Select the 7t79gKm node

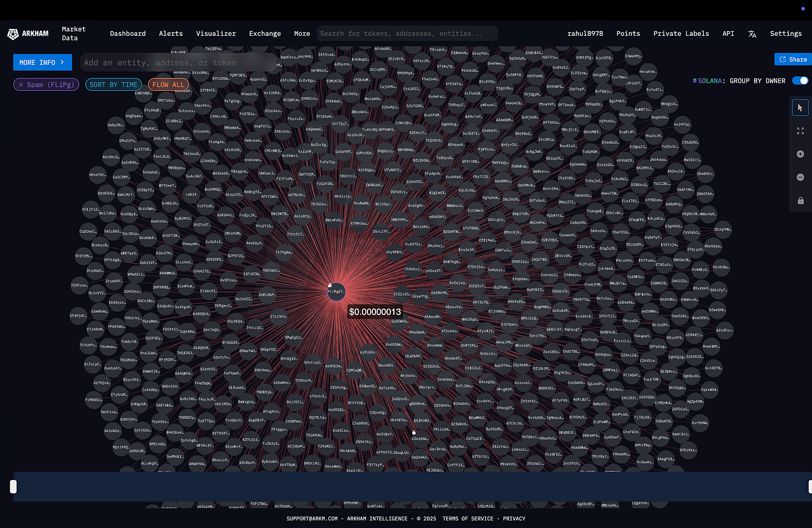tap(285, 252)
